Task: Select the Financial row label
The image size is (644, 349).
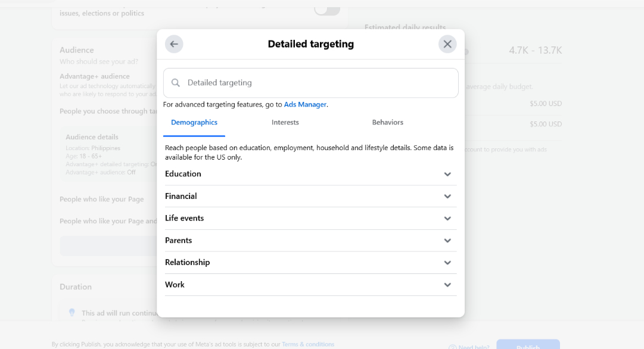Action: pyautogui.click(x=181, y=197)
